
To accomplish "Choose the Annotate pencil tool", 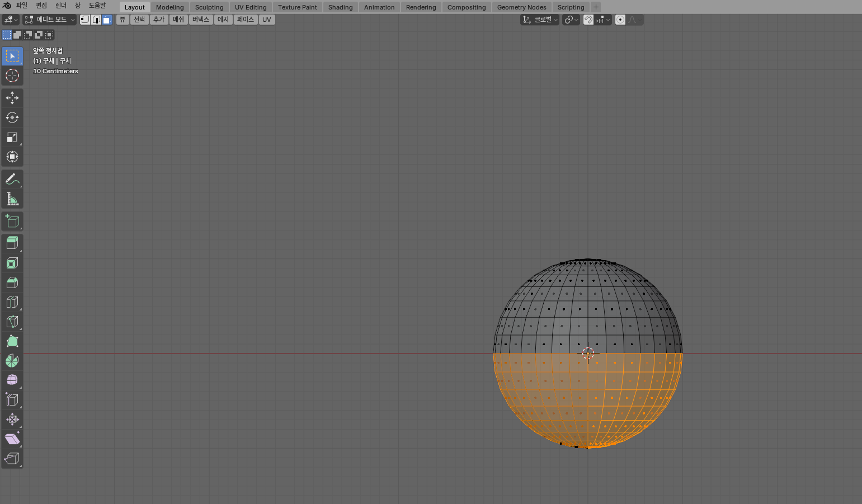I will [x=12, y=180].
